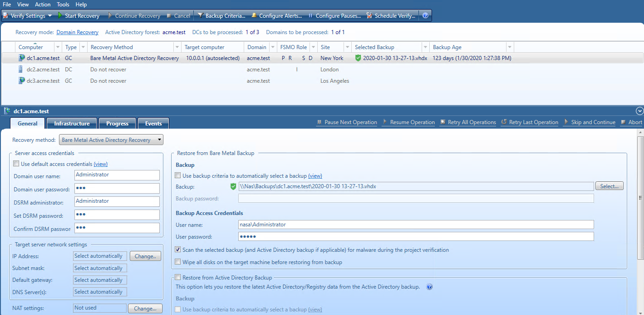The image size is (644, 315).
Task: Open the Recovery Method column filter dropdown
Action: coord(177,47)
